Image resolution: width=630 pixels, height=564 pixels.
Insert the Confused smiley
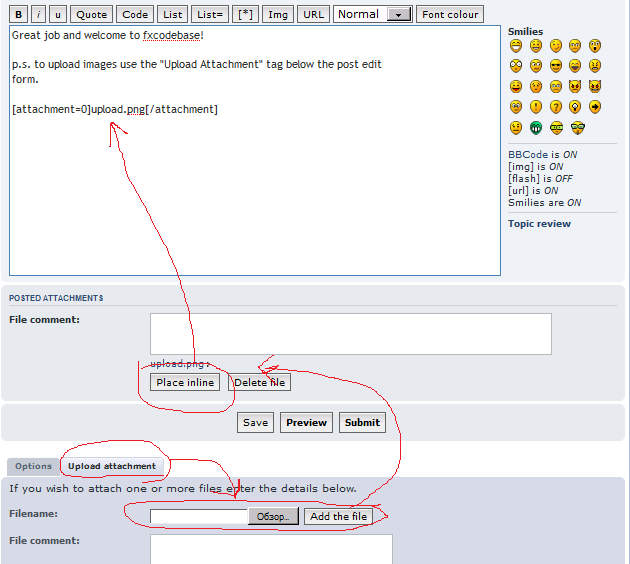click(536, 65)
